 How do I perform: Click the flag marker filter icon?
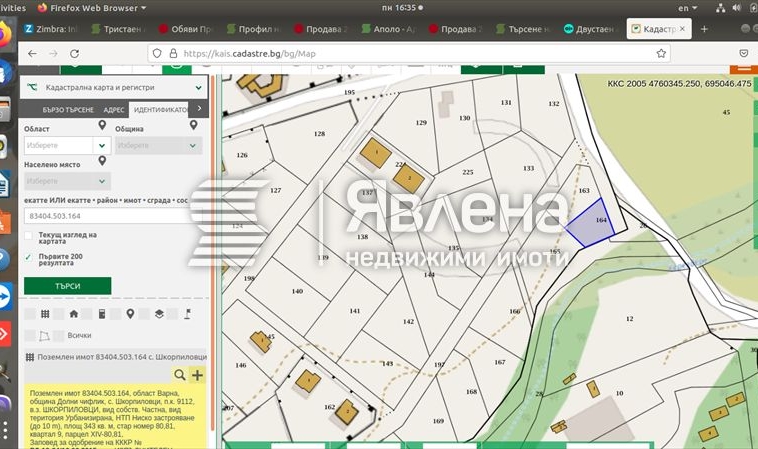pyautogui.click(x=188, y=314)
